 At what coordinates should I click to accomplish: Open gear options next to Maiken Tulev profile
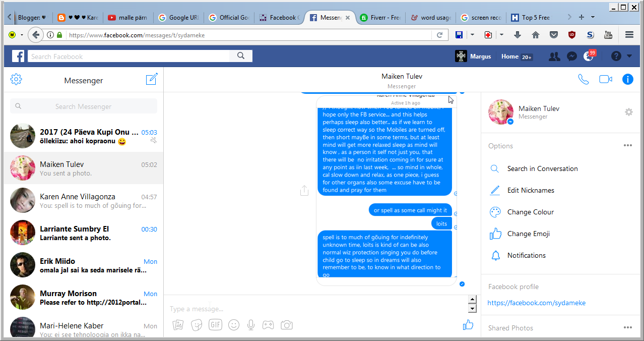(628, 112)
